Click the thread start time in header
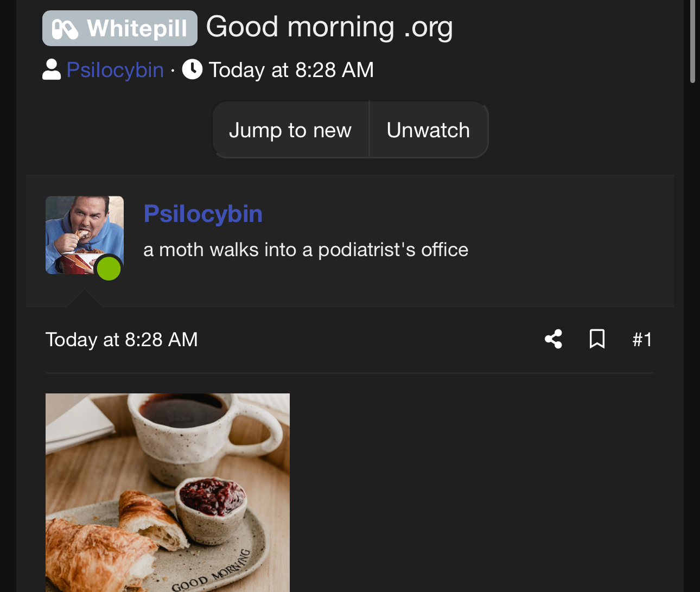Viewport: 700px width, 592px height. coord(291,70)
